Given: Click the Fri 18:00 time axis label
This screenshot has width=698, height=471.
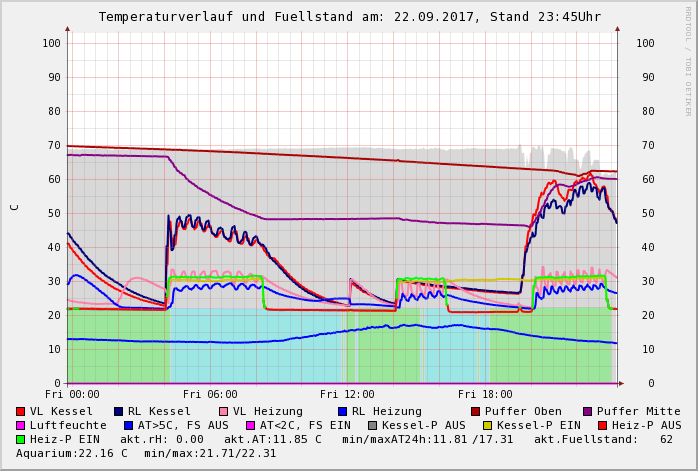Looking at the screenshot, I should tap(485, 395).
